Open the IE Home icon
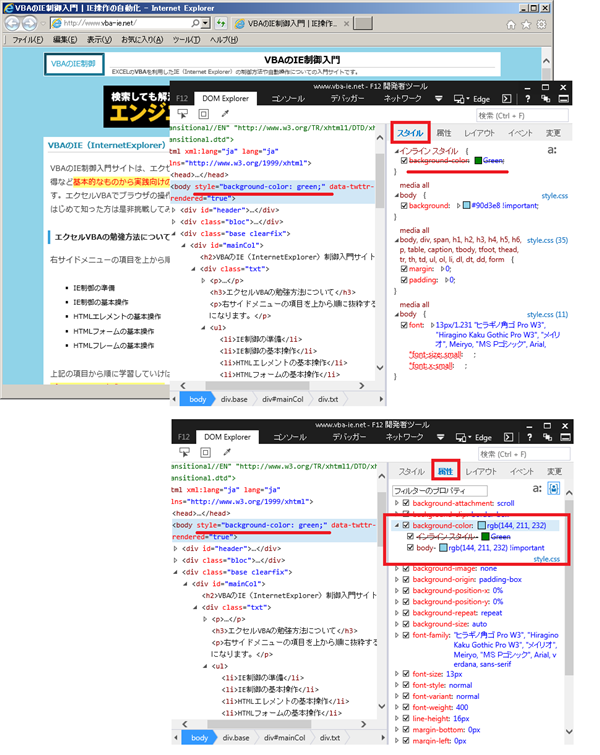The width and height of the screenshot is (600, 755). point(511,24)
